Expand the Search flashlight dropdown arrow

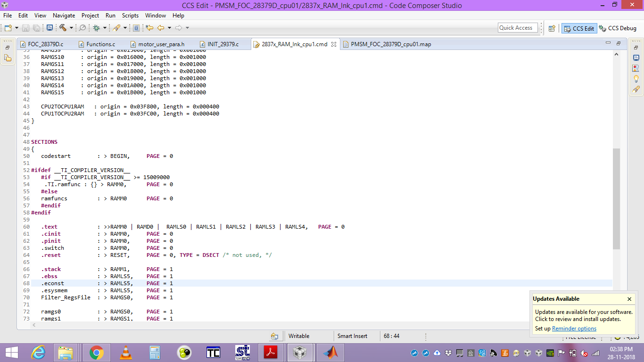coord(125,28)
